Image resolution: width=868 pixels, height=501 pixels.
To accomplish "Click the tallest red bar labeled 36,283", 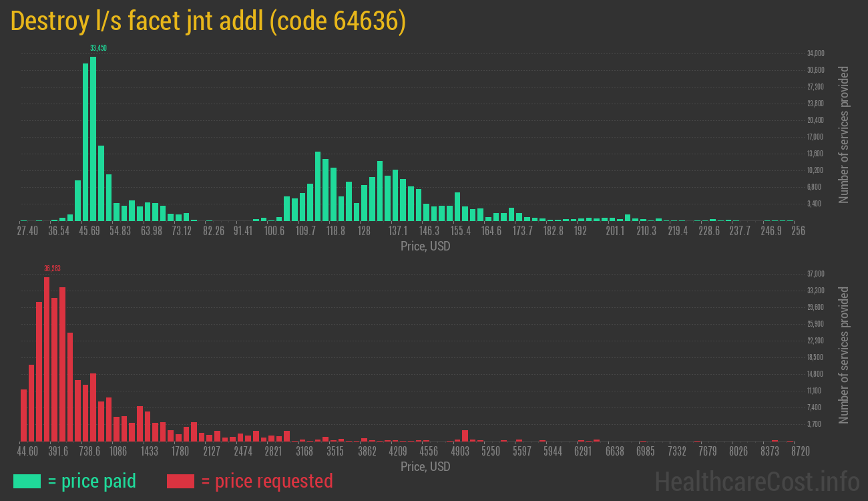I will [47, 359].
